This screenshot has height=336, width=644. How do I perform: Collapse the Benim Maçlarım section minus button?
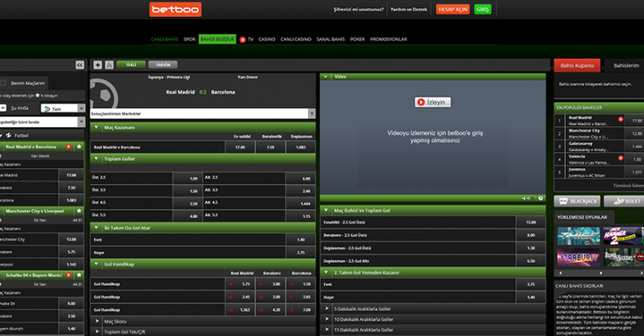3,83
